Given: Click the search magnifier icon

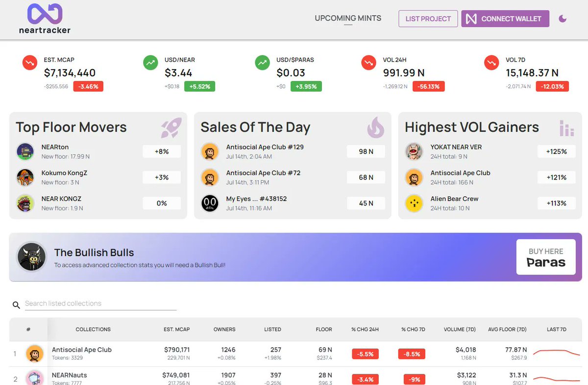Looking at the screenshot, I should [x=17, y=305].
